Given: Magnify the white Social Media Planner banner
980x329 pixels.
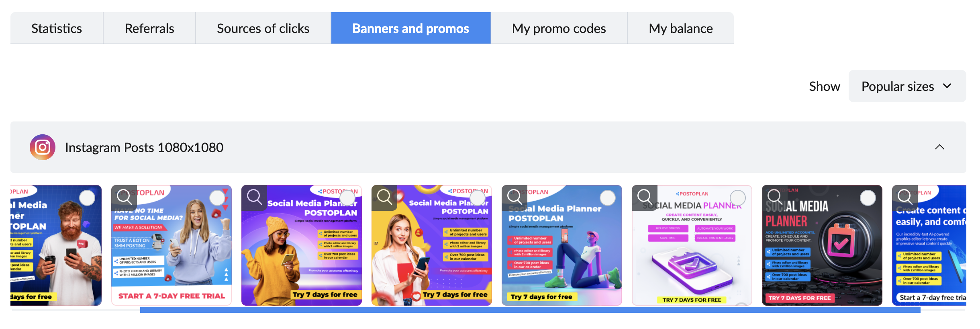Looking at the screenshot, I should coord(645,196).
